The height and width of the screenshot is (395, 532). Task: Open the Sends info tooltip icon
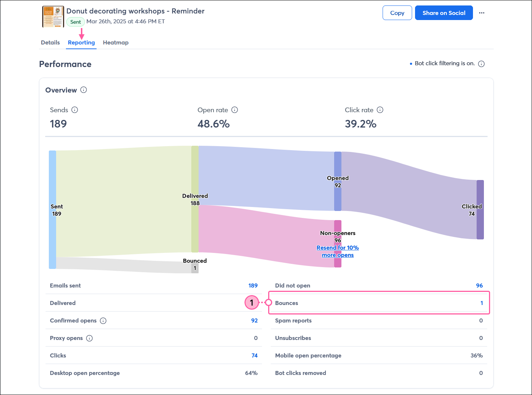[75, 110]
